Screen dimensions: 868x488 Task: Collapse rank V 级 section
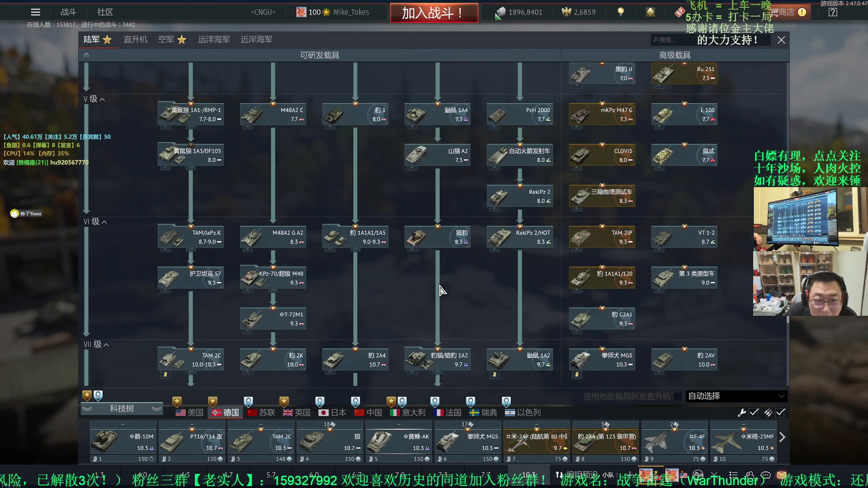(94, 99)
